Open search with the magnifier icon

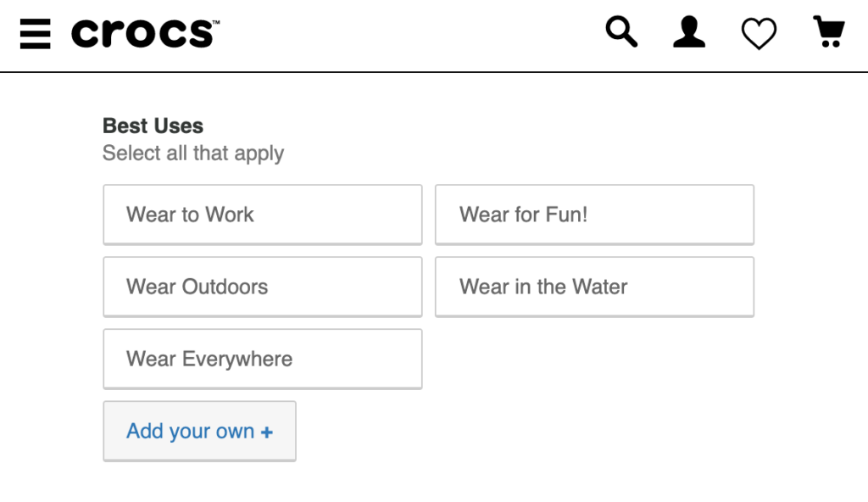[x=621, y=33]
